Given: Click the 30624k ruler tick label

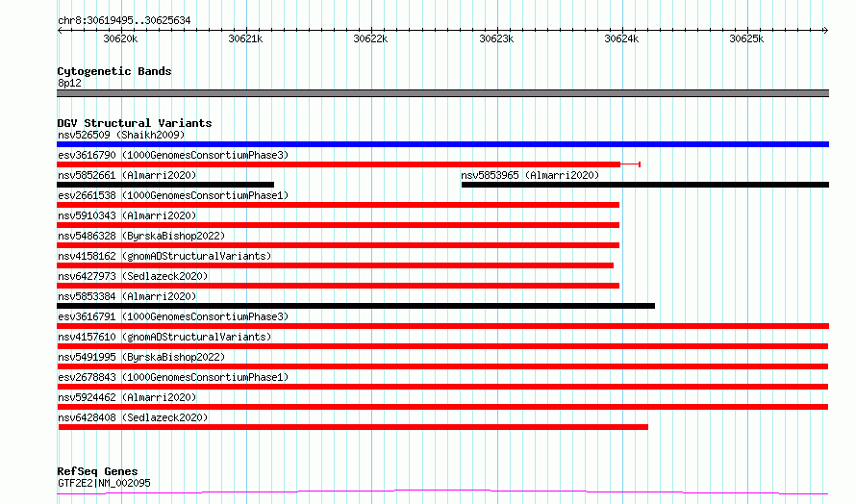Looking at the screenshot, I should [621, 38].
